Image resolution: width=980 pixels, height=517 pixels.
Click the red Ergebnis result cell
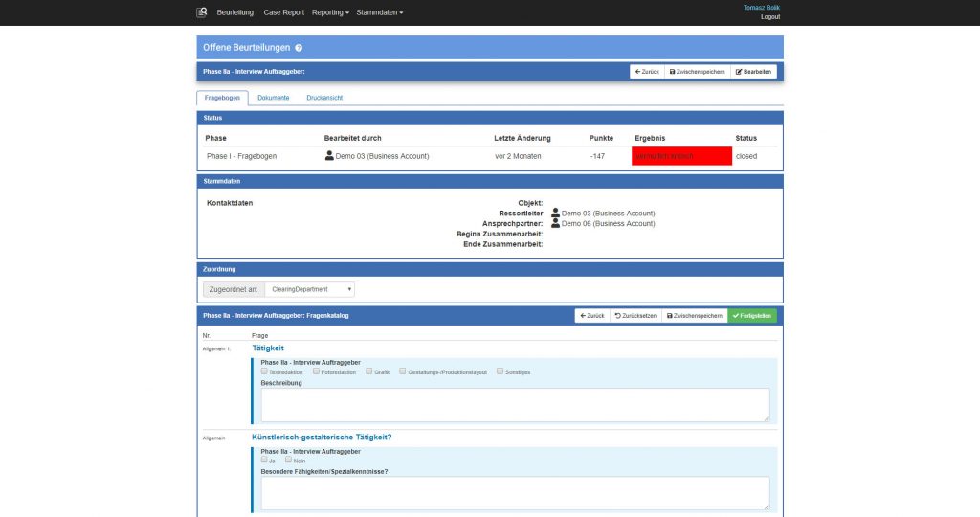(681, 156)
